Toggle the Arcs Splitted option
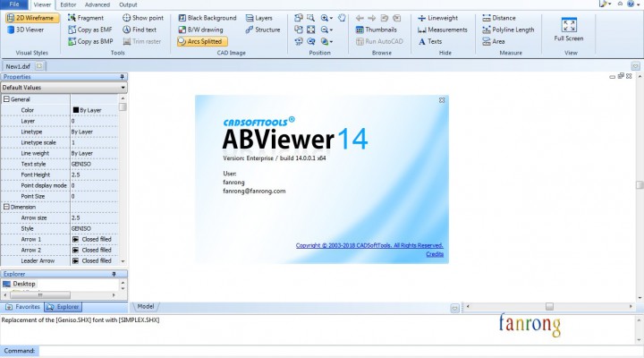 pyautogui.click(x=201, y=41)
